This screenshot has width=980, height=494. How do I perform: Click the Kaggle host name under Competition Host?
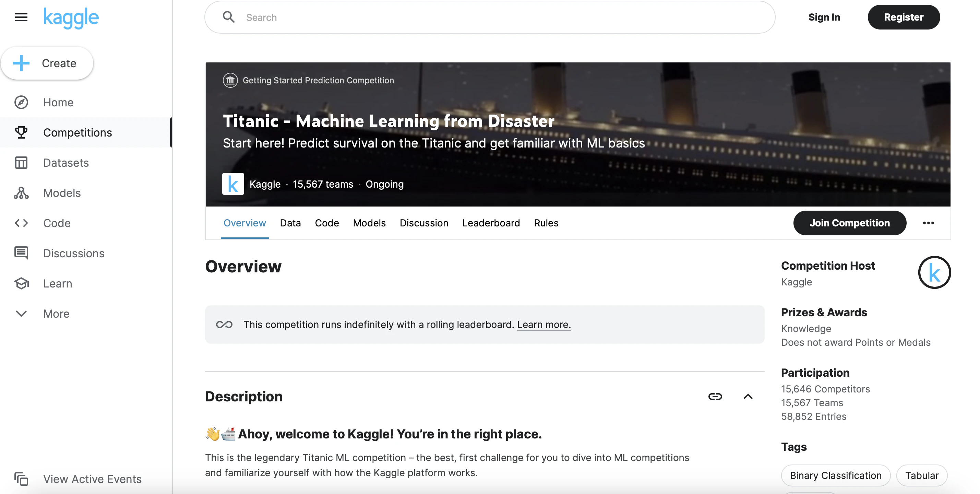796,282
